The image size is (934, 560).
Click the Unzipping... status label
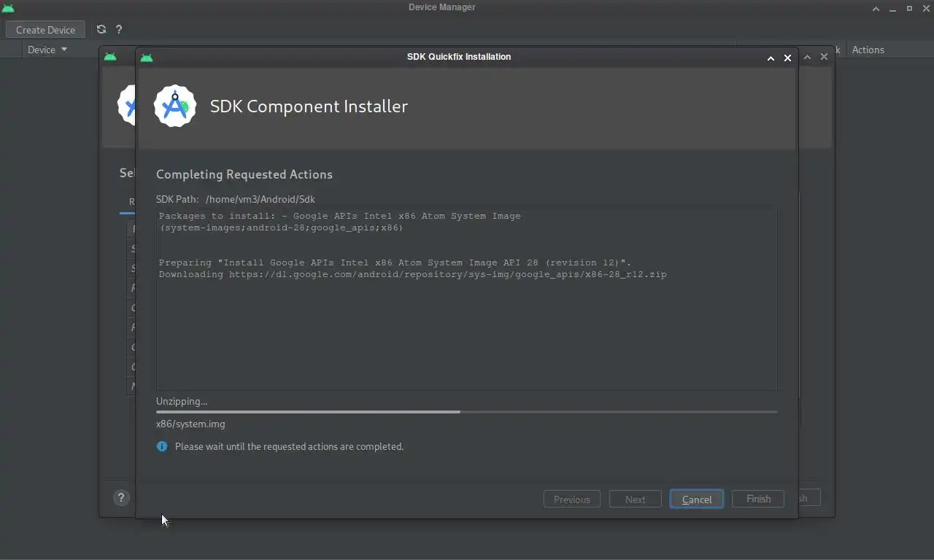(182, 401)
